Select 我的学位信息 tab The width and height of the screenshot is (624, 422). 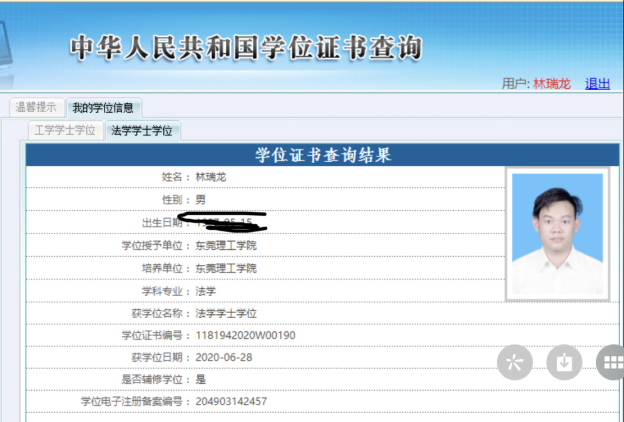coord(105,107)
